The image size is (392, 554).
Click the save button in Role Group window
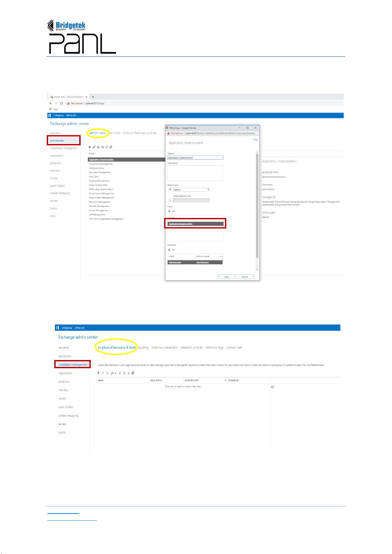pos(226,277)
